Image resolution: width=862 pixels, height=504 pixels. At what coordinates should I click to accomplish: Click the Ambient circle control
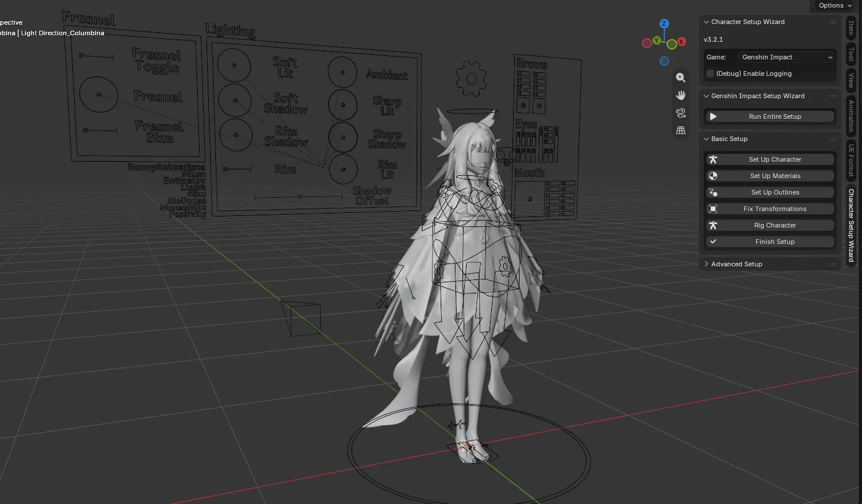342,72
